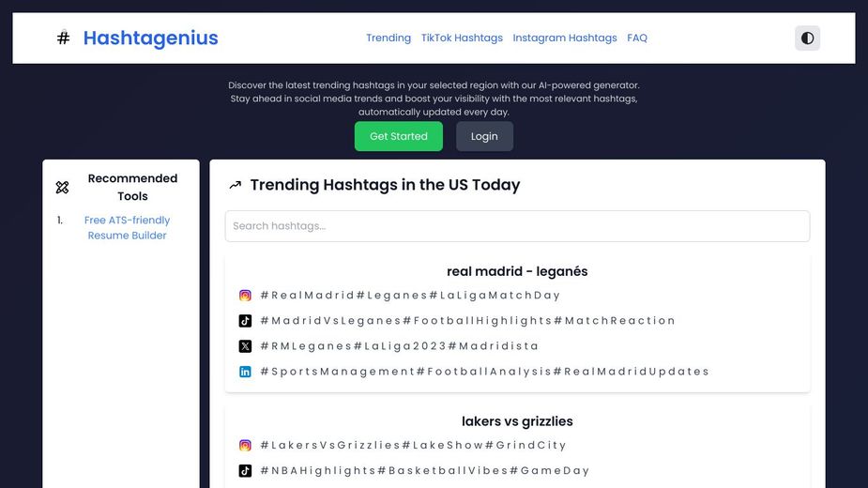
Task: Click X icon in Real Madrid card
Action: pos(245,346)
